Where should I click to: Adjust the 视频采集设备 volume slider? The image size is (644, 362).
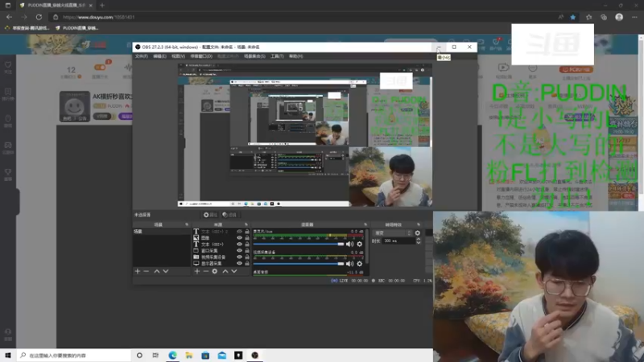[299, 264]
